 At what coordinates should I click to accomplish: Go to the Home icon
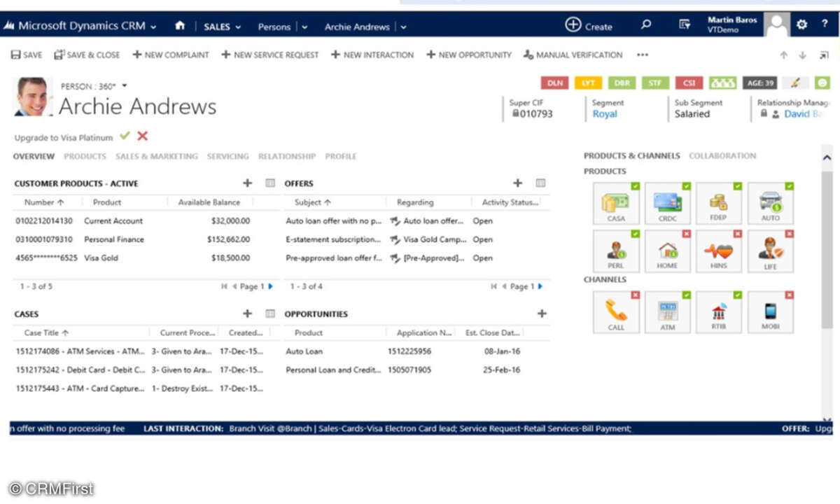(180, 26)
